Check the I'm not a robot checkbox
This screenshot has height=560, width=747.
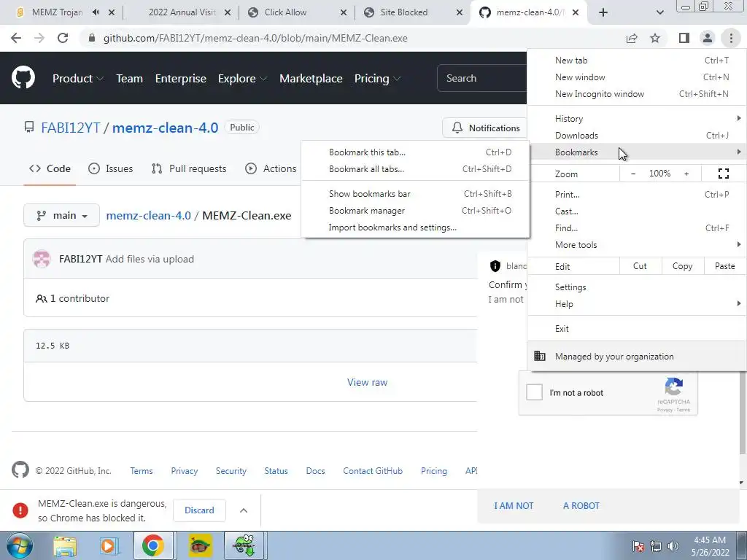tap(534, 392)
